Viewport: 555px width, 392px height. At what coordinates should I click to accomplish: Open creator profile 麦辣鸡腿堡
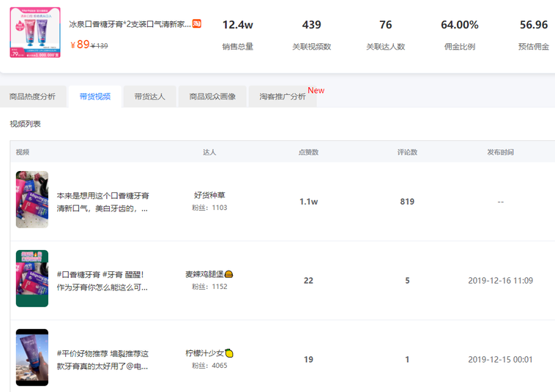[x=208, y=274]
